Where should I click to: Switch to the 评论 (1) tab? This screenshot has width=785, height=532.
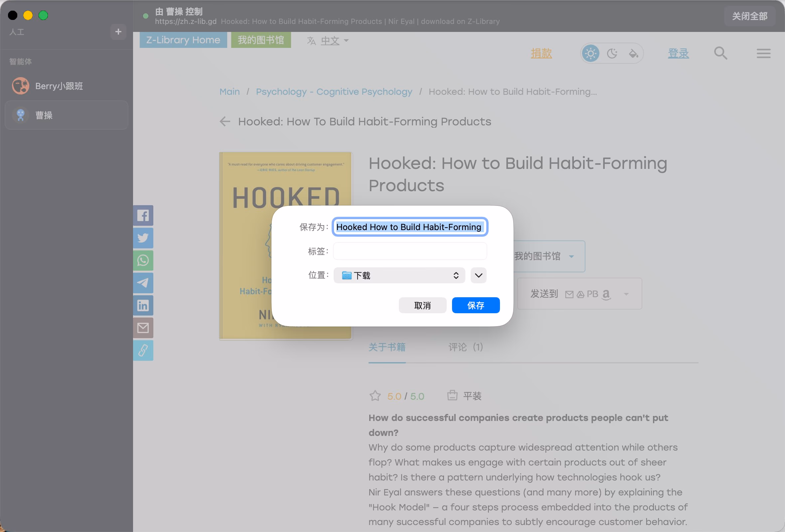coord(465,347)
